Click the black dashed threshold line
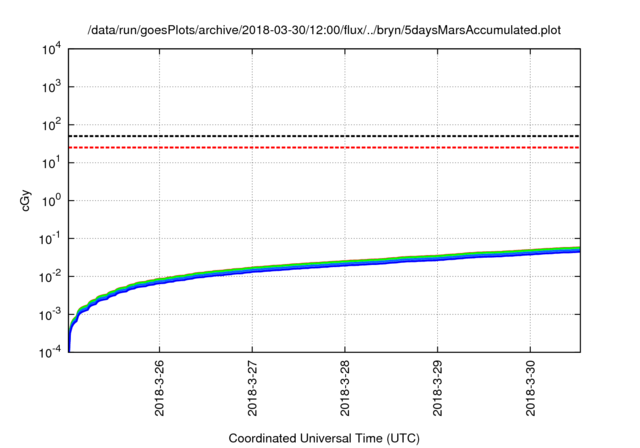This screenshot has width=640, height=448. 324,136
